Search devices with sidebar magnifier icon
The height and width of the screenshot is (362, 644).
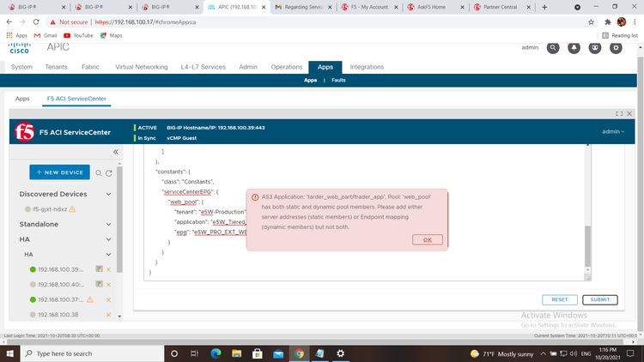pyautogui.click(x=99, y=173)
